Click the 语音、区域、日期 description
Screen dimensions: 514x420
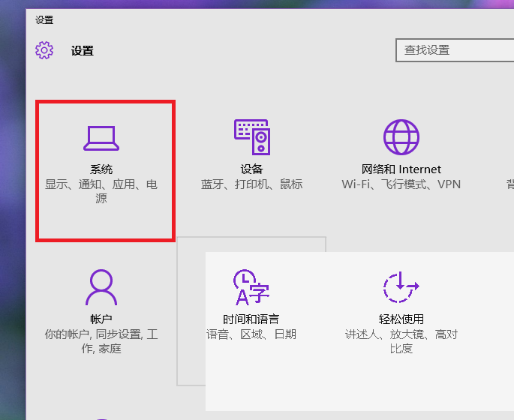coord(251,334)
